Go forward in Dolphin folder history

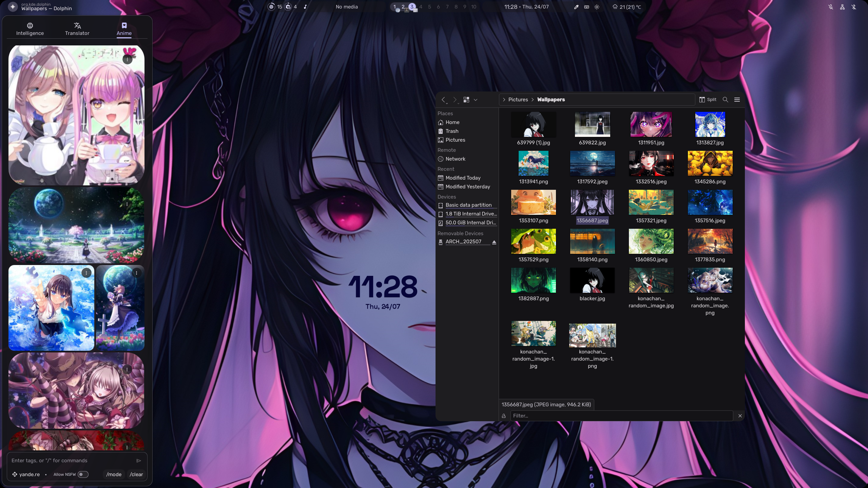pyautogui.click(x=455, y=100)
